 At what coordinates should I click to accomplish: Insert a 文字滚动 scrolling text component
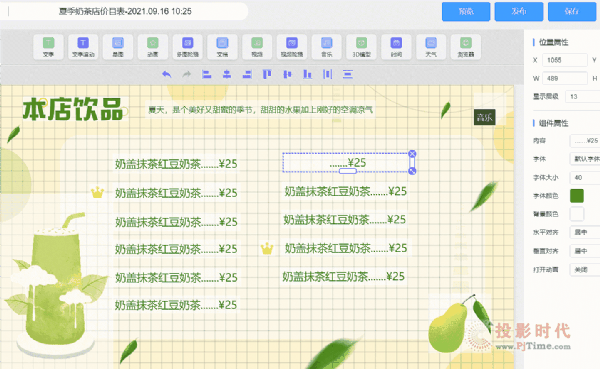(x=83, y=47)
